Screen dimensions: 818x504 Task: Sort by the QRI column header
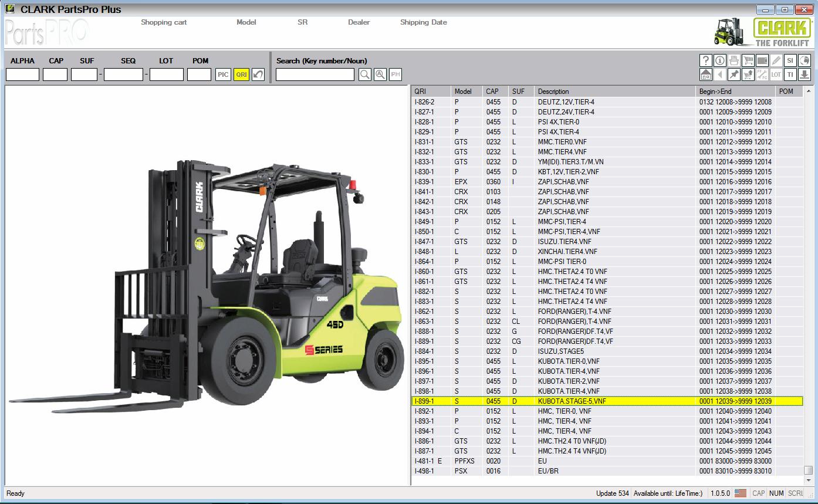coord(431,92)
